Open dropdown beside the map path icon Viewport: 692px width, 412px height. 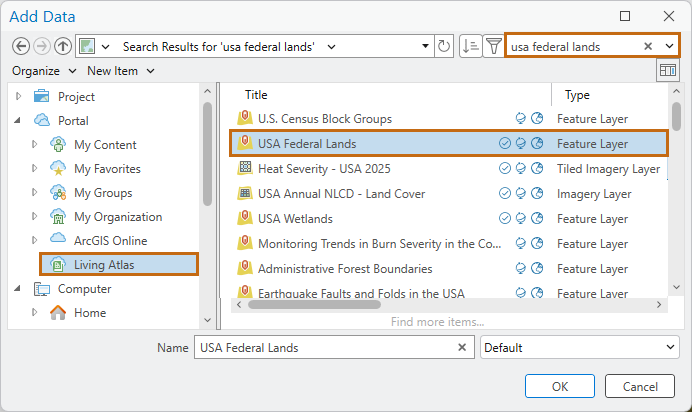click(x=105, y=46)
